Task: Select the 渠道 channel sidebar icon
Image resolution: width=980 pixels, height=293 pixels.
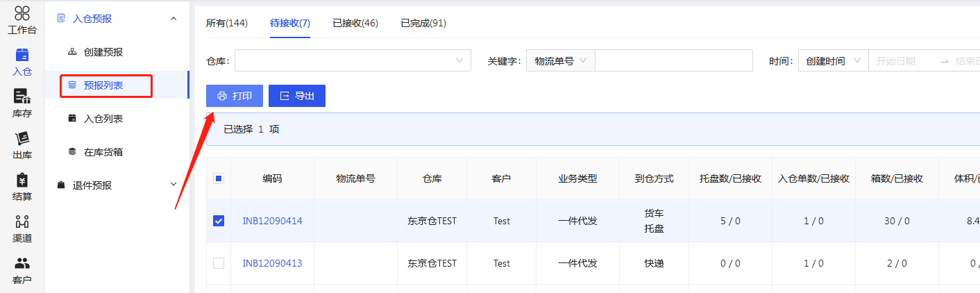Action: point(22,228)
